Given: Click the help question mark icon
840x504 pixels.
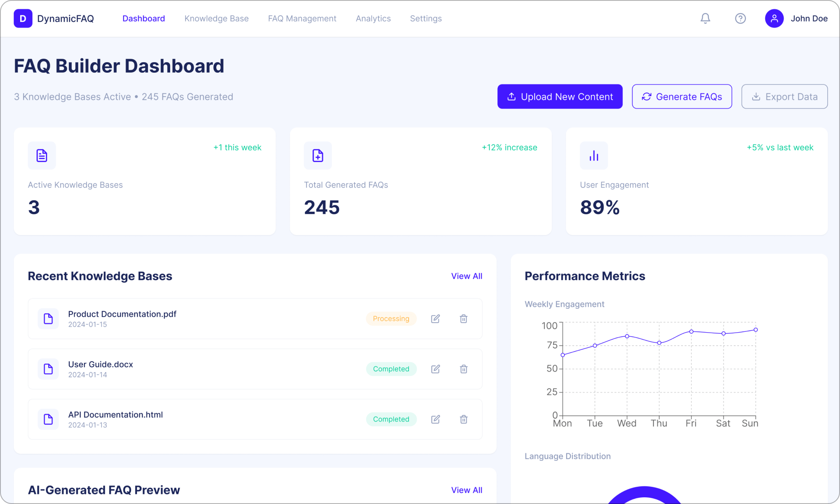Looking at the screenshot, I should point(740,18).
